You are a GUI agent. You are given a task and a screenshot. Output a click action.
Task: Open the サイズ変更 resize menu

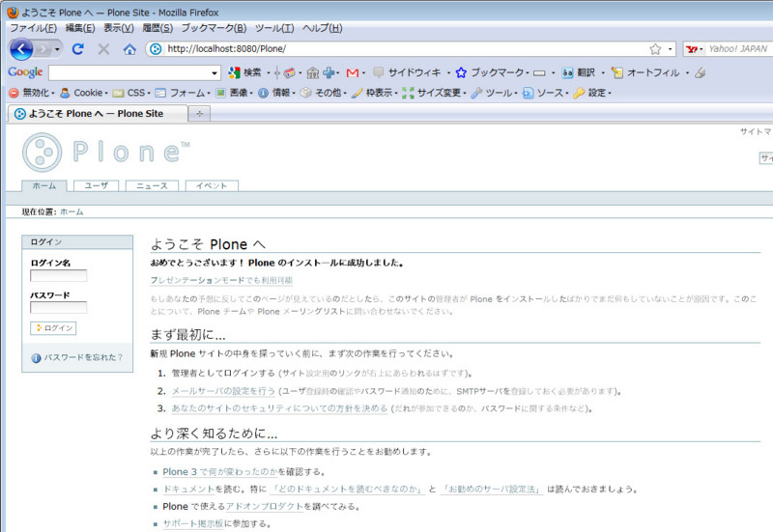(x=433, y=93)
